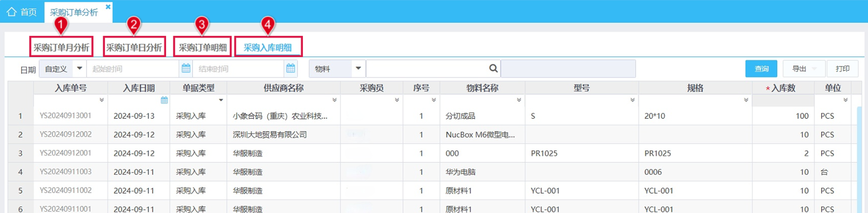Image resolution: width=868 pixels, height=213 pixels.
Task: Click the 0006 specification cell
Action: click(695, 172)
